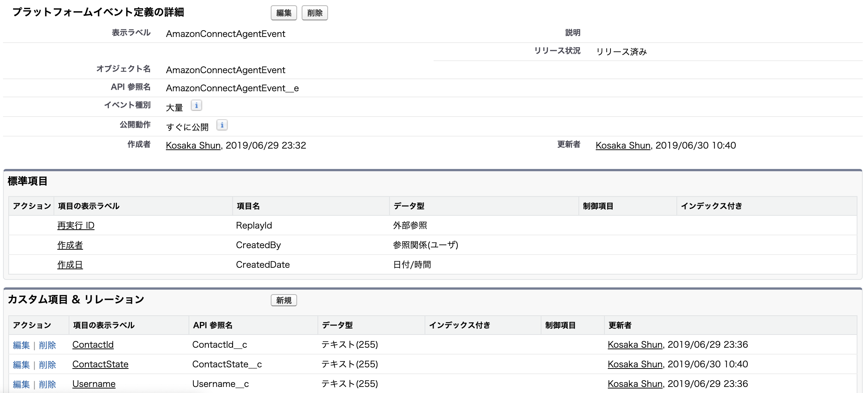Open Kosaka Shun link in ContactId row
This screenshot has width=868, height=393.
[x=635, y=344]
